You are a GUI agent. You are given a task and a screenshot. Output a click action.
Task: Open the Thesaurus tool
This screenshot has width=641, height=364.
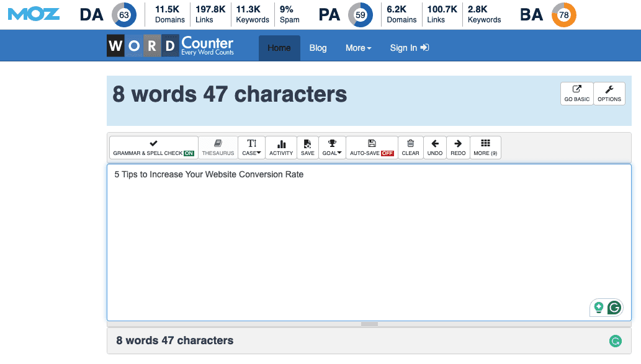218,147
